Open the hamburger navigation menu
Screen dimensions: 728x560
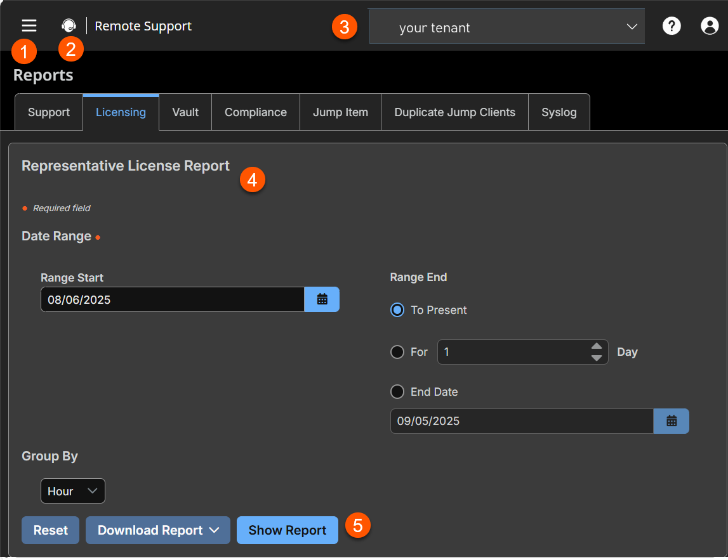point(29,25)
